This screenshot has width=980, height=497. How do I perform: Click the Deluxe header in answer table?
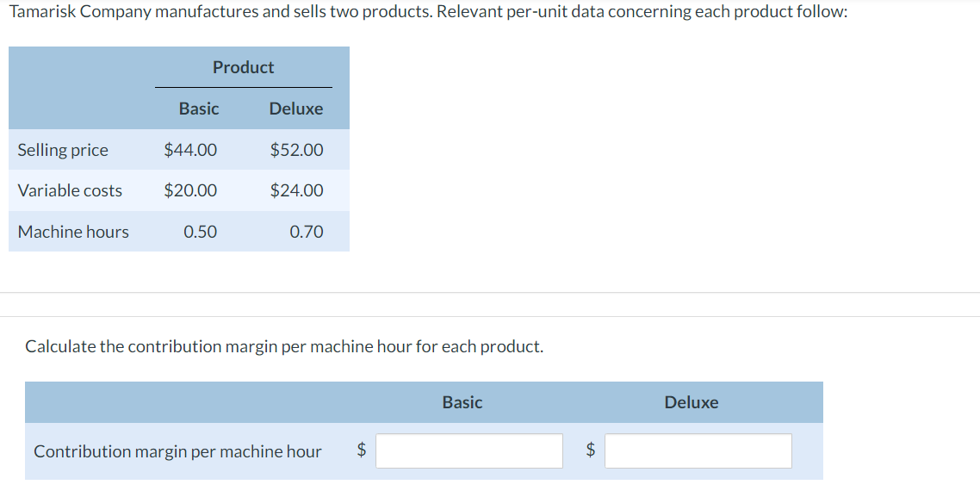click(692, 402)
